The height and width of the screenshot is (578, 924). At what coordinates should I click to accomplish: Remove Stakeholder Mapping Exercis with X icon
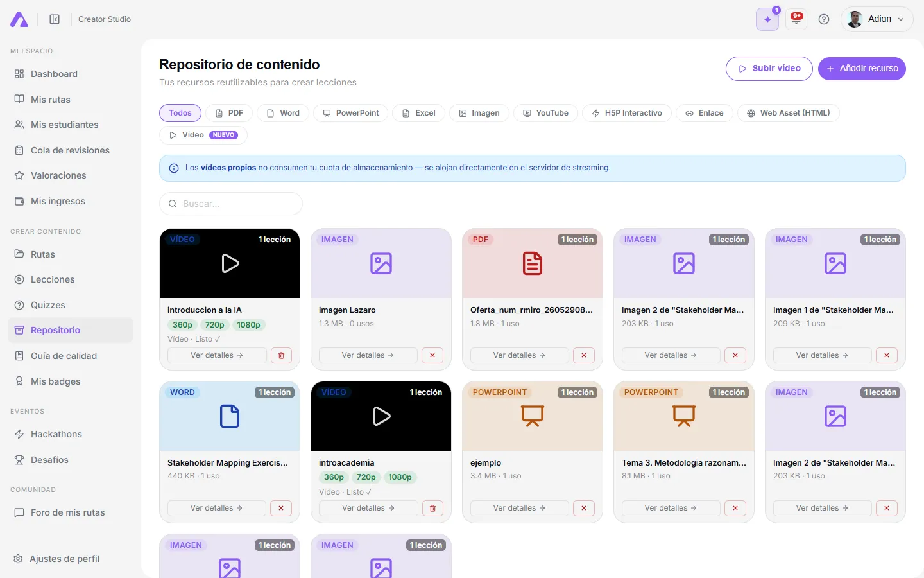(x=281, y=508)
